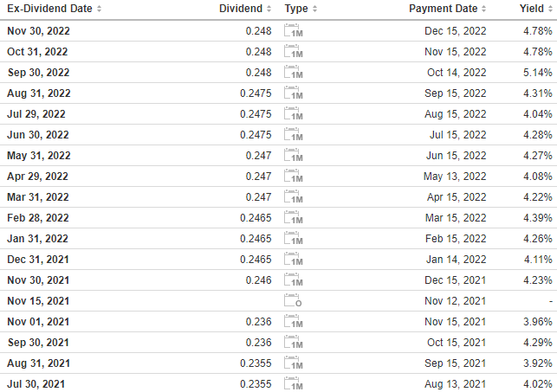Select ex-dividend date Oct 31, 2022

click(37, 52)
